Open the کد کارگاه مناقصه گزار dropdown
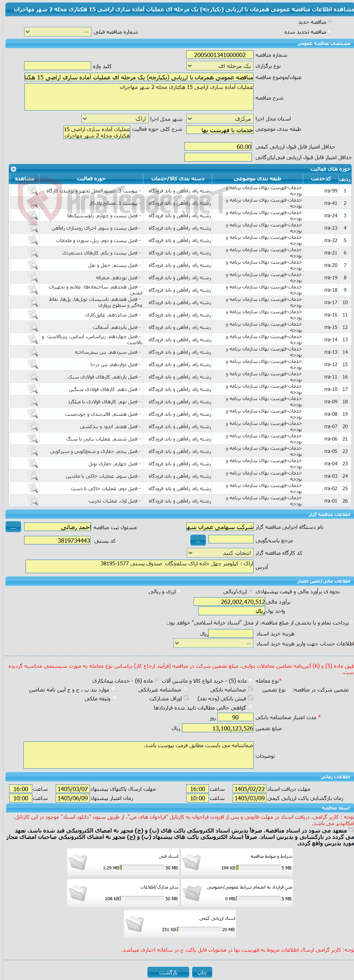The width and height of the screenshot is (354, 980). (x=220, y=553)
